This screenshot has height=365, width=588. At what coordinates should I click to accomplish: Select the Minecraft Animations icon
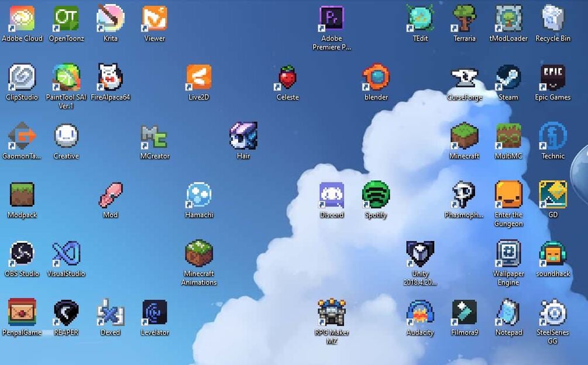[x=199, y=253]
